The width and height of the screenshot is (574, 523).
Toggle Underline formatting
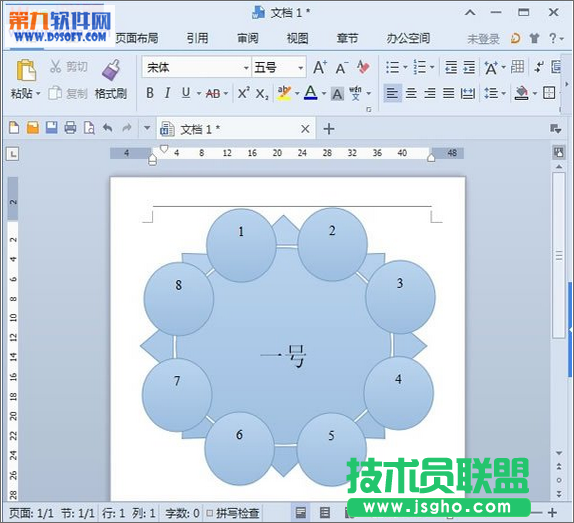tap(186, 93)
